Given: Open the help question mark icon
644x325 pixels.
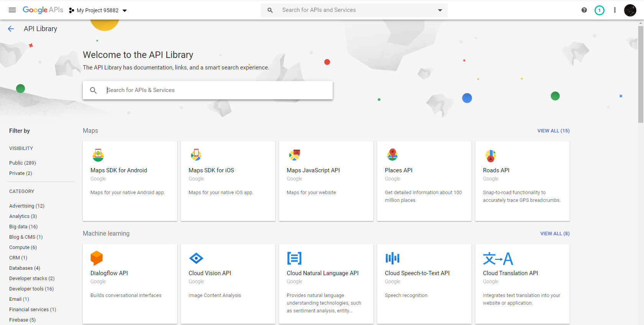Looking at the screenshot, I should click(584, 10).
